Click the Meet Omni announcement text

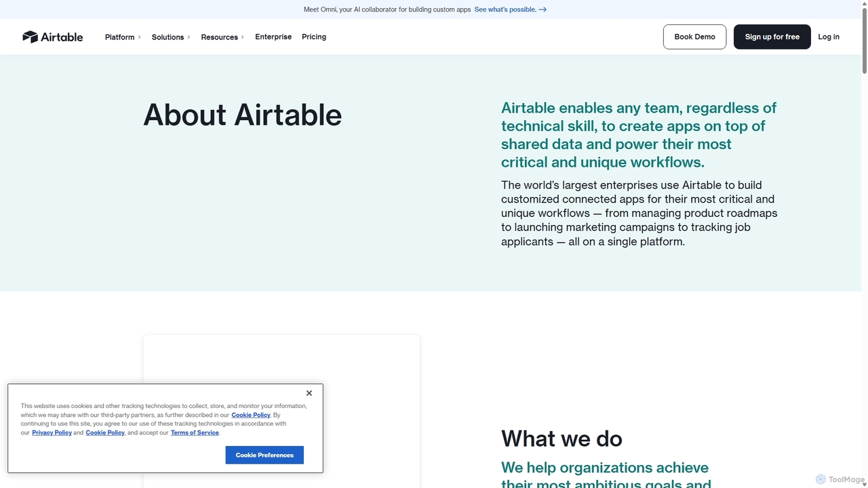pyautogui.click(x=387, y=9)
